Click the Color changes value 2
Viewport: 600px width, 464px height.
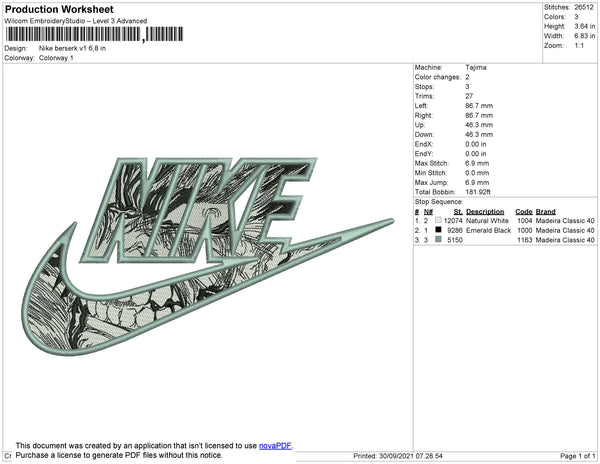[x=467, y=77]
